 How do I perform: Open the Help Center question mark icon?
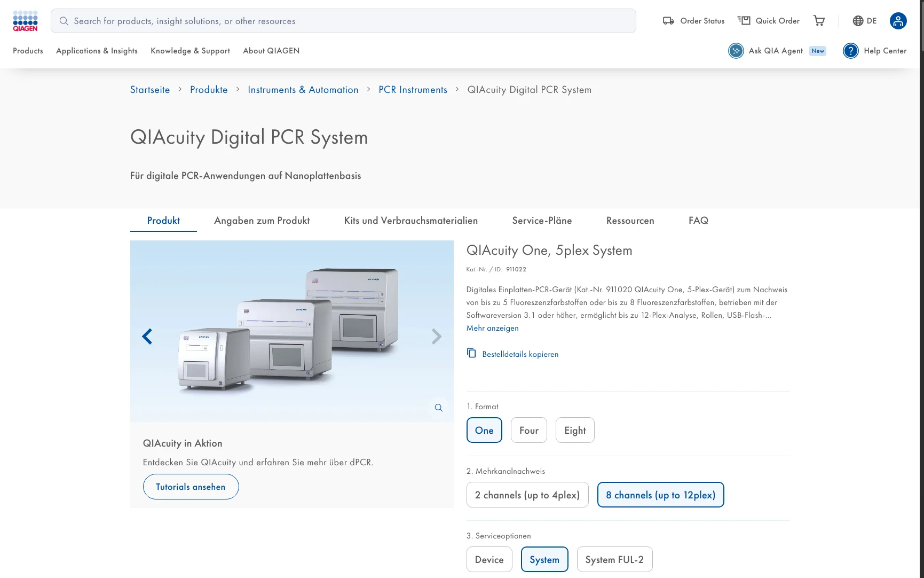(x=850, y=51)
